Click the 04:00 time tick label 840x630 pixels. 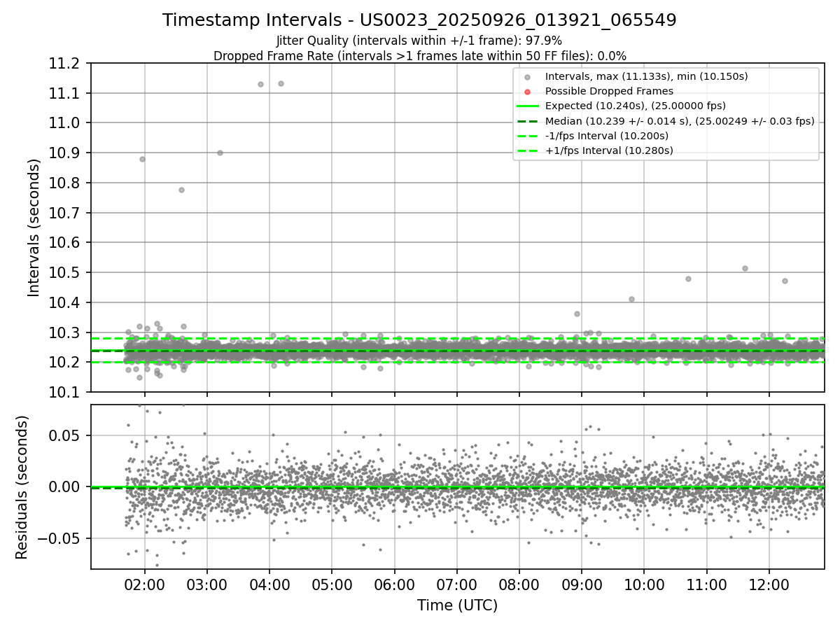269,584
